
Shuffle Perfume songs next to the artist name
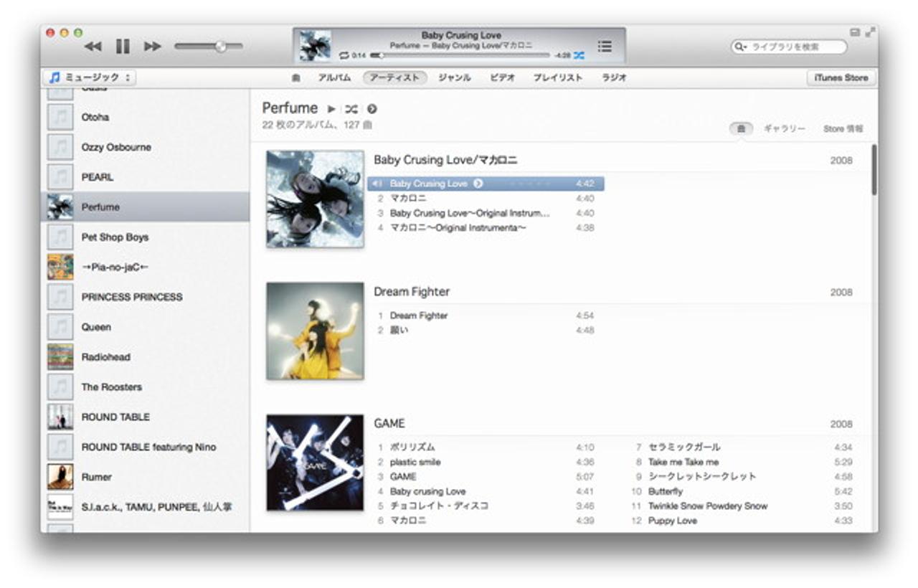(x=351, y=109)
